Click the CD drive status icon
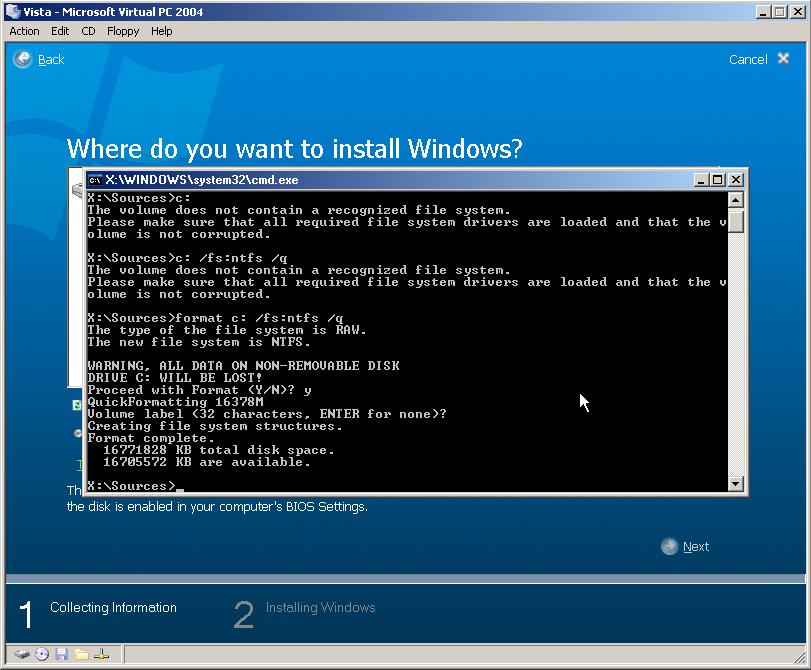Image resolution: width=811 pixels, height=670 pixels. (42, 654)
